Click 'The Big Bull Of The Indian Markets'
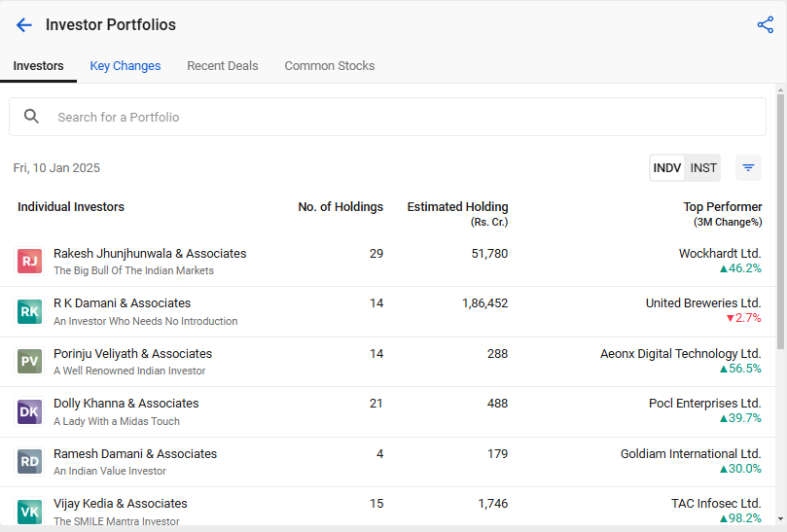The width and height of the screenshot is (787, 532). [133, 270]
